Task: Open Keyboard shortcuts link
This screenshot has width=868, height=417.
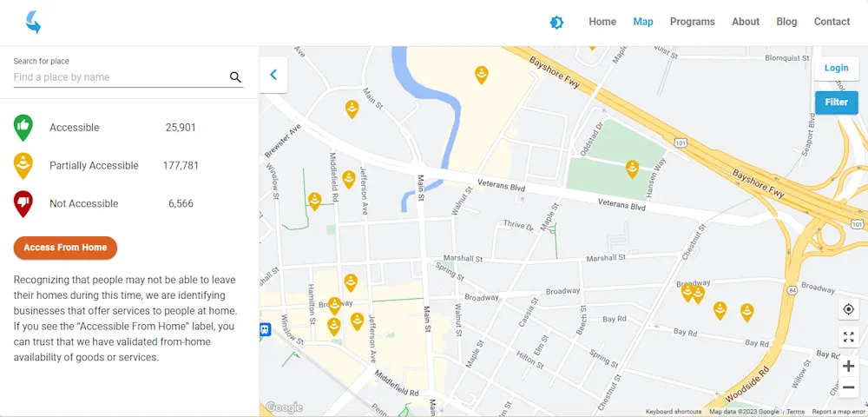Action: (x=674, y=412)
